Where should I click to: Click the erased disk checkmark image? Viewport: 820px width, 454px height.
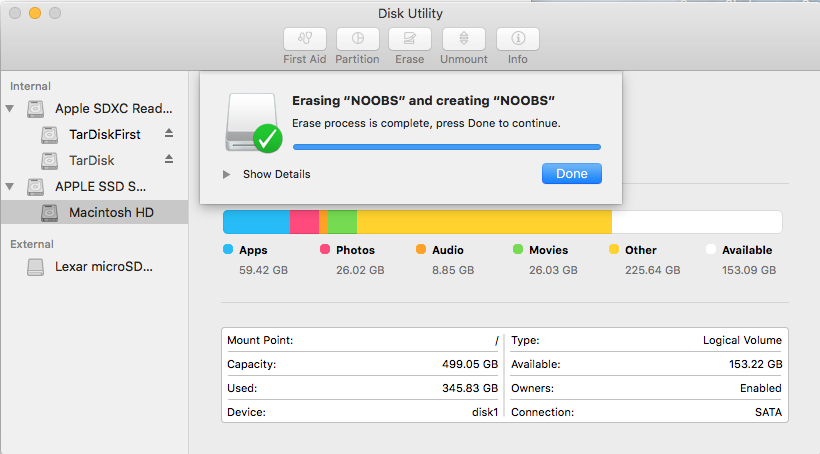click(254, 123)
